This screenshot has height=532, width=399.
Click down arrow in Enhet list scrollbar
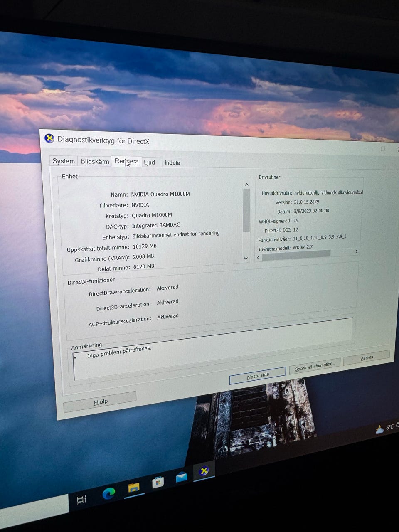point(246,259)
